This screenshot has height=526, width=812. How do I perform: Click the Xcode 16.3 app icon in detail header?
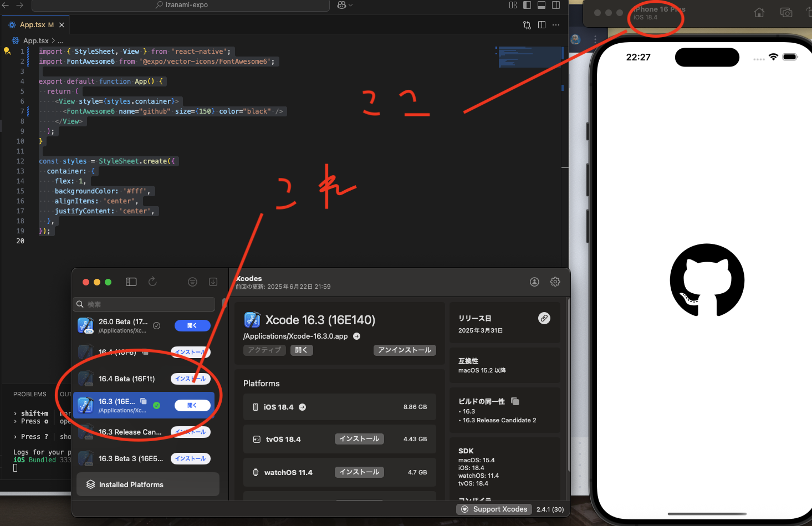[x=252, y=320]
